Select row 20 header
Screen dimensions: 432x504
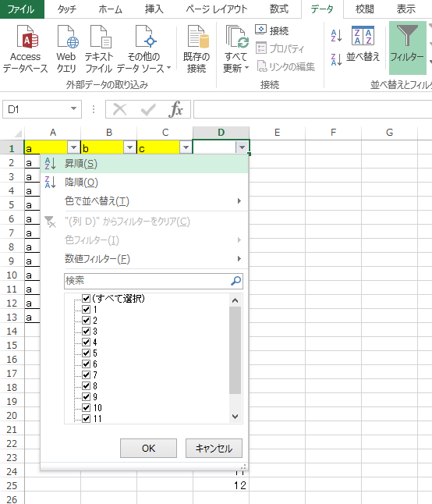(x=12, y=415)
